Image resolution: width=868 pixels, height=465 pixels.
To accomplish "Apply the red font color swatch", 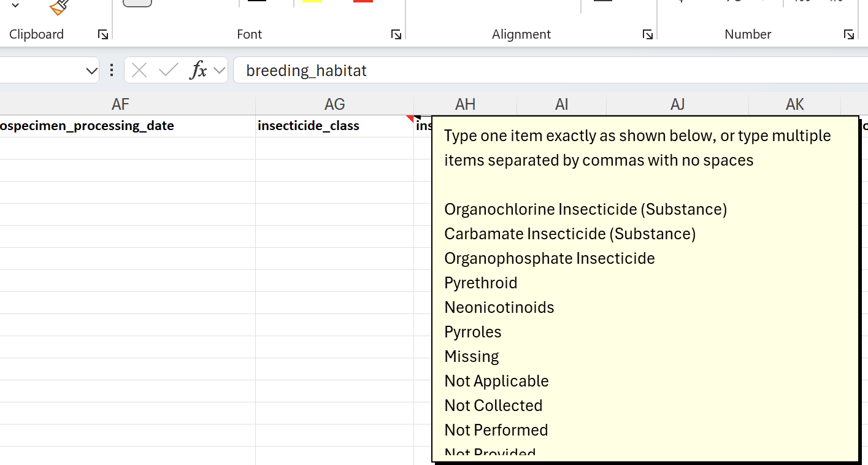I will tap(363, 1).
